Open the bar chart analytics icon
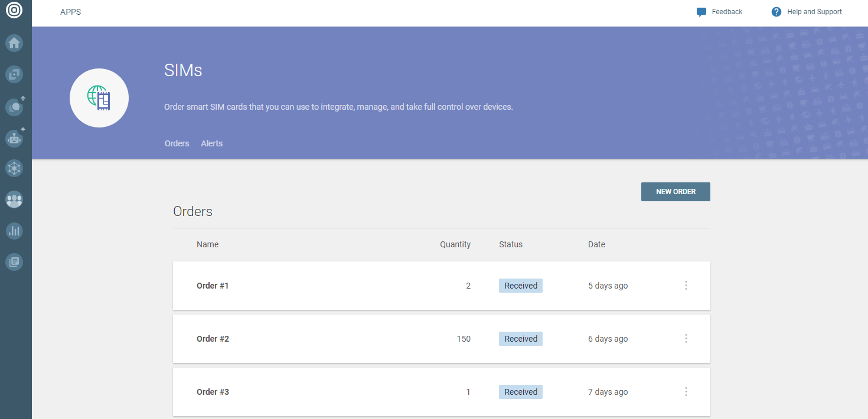This screenshot has width=868, height=419. click(14, 231)
